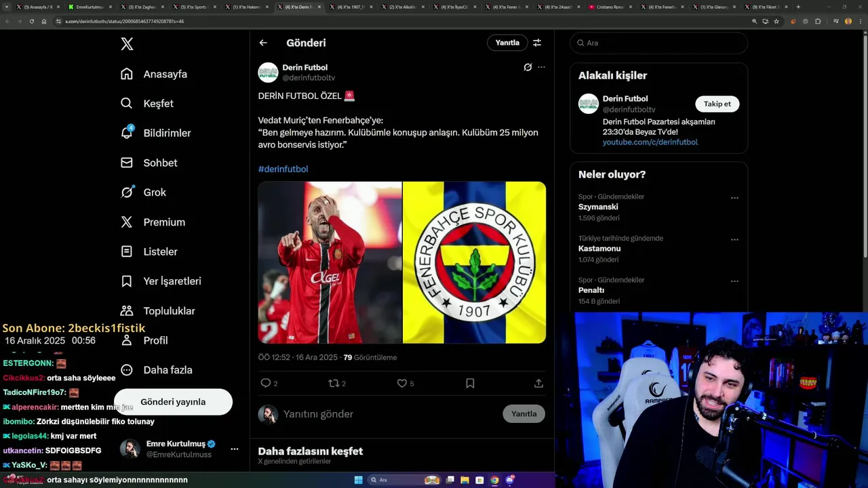The image size is (868, 488).
Task: Open Task View on taskbar
Action: pyautogui.click(x=450, y=480)
